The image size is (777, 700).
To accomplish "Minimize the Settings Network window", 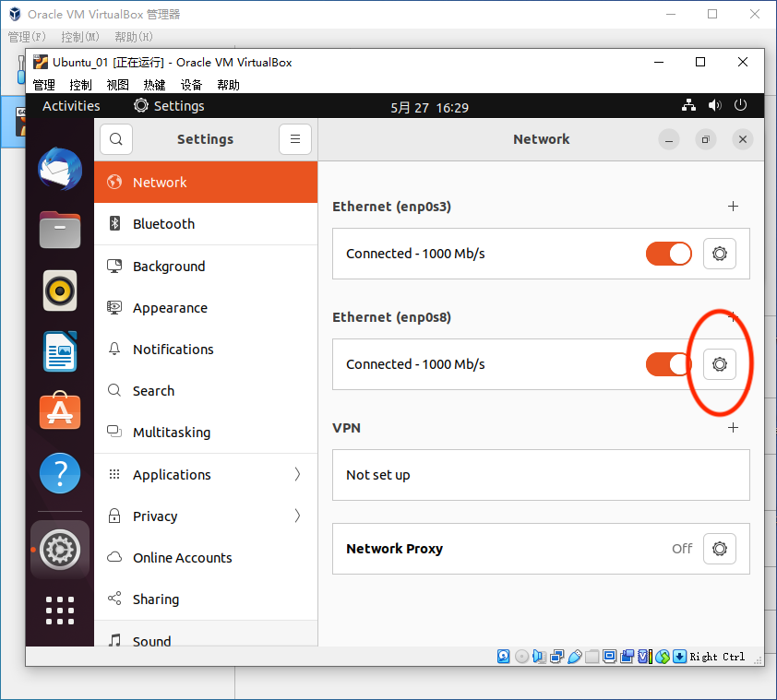I will pos(668,139).
